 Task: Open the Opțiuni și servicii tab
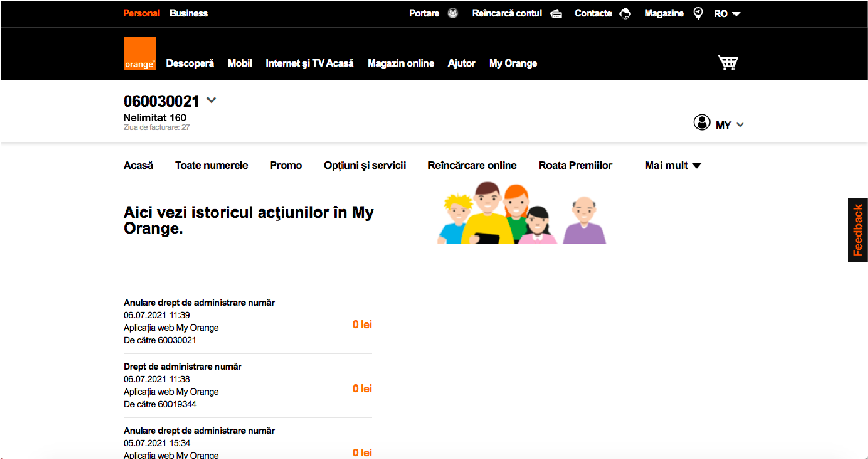pyautogui.click(x=364, y=165)
